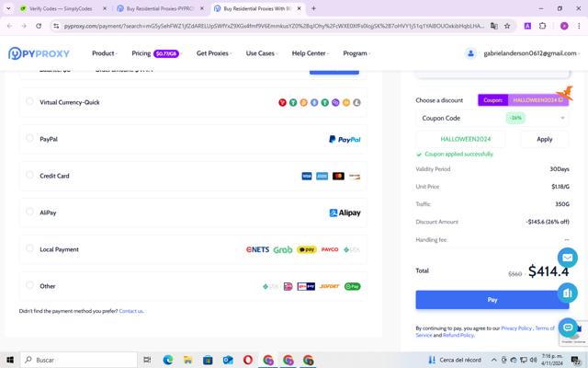This screenshot has height=368, width=588.
Task: Open the purple A extension icon
Action: coord(527,26)
